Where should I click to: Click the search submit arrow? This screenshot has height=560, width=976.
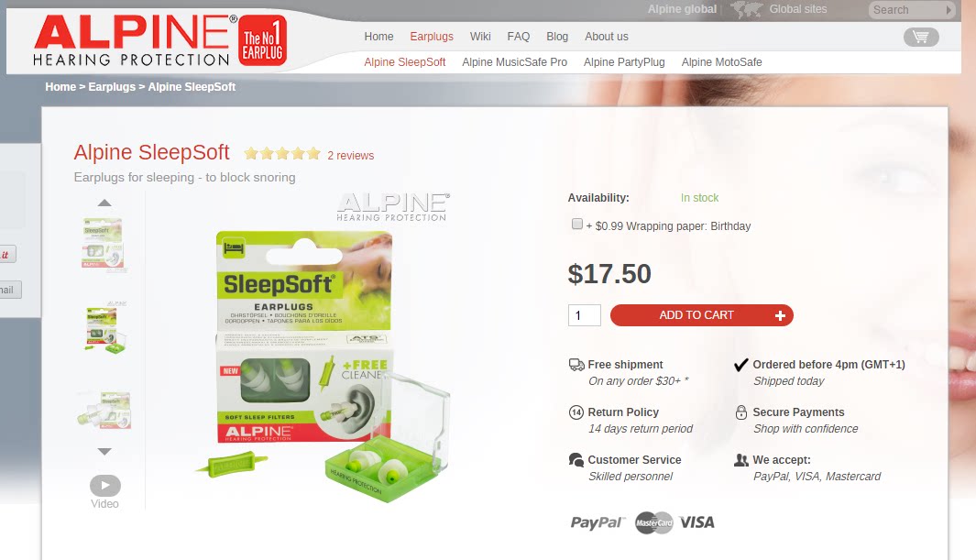pos(949,10)
